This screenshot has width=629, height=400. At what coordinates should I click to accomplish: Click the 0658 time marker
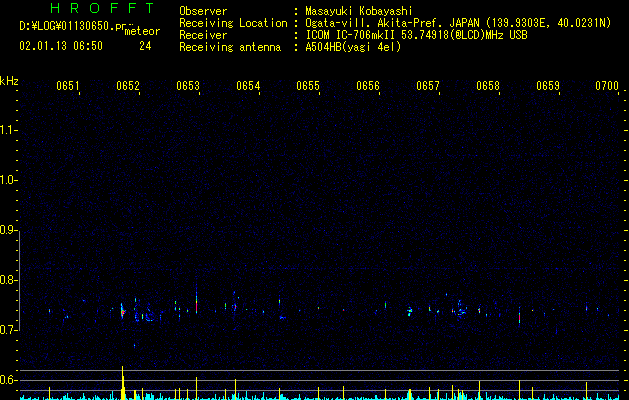point(488,85)
